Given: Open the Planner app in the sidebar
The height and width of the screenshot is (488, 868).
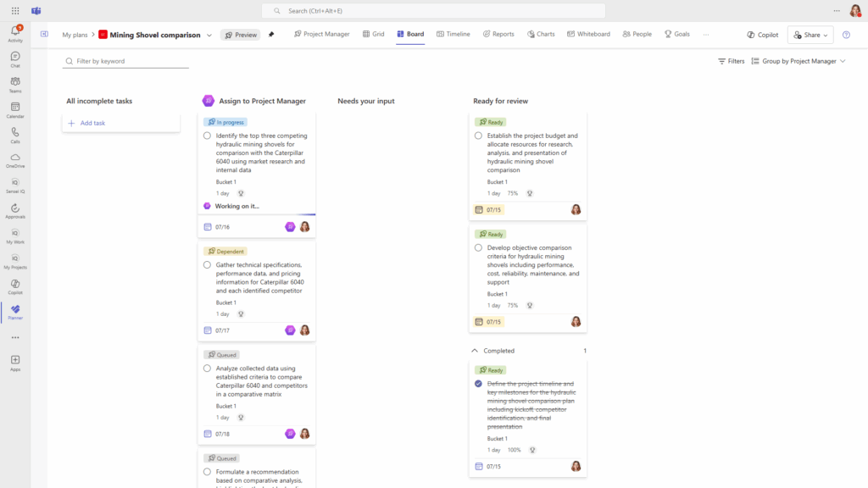Looking at the screenshot, I should tap(15, 312).
